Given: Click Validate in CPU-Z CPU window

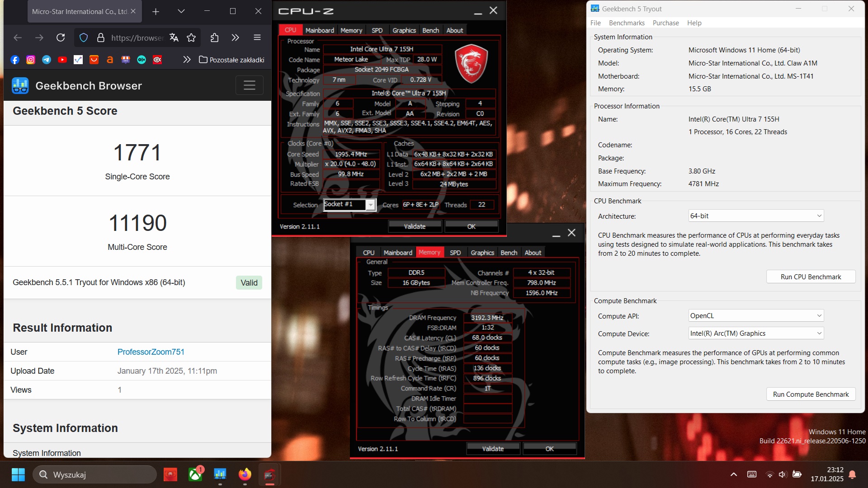Looking at the screenshot, I should point(415,226).
